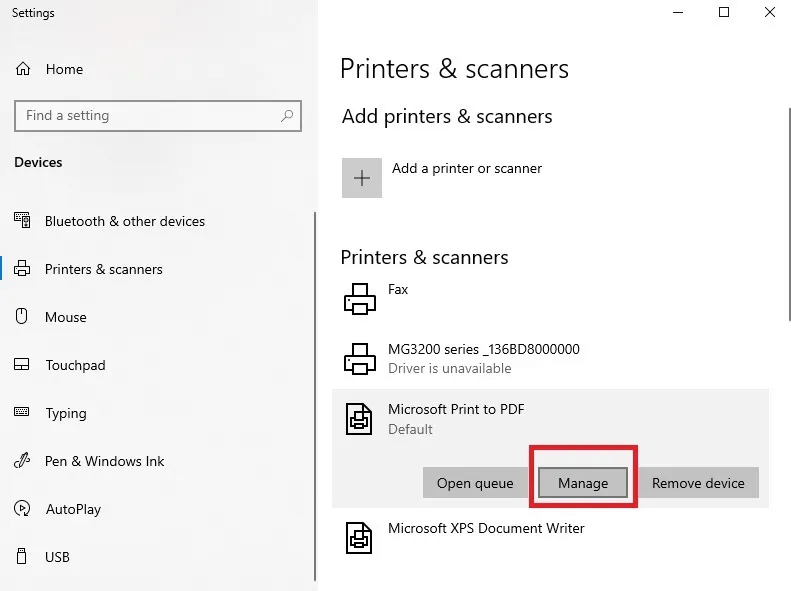The height and width of the screenshot is (591, 791).
Task: Click the search magnifier icon
Action: 287,116
